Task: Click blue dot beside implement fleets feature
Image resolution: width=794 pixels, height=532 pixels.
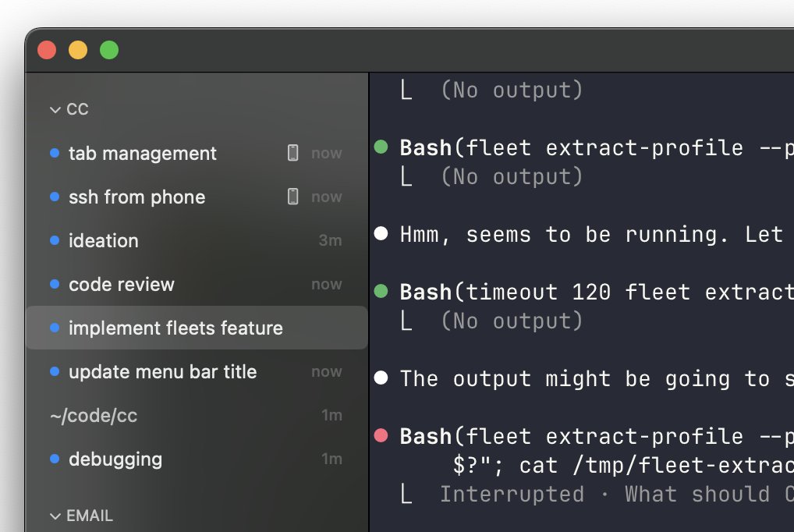Action: pos(55,328)
